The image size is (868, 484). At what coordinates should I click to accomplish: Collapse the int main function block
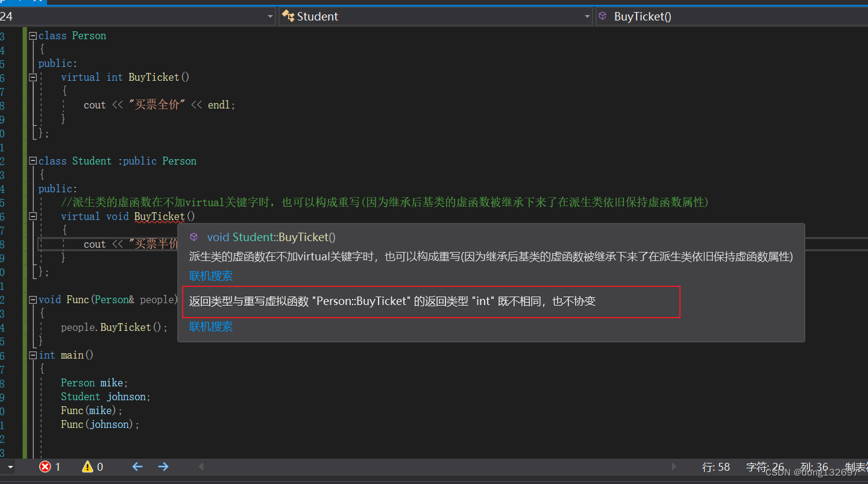[x=33, y=355]
